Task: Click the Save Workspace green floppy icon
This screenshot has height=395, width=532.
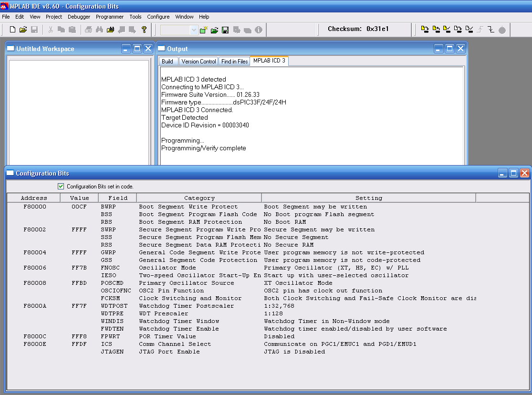Action: click(x=225, y=30)
